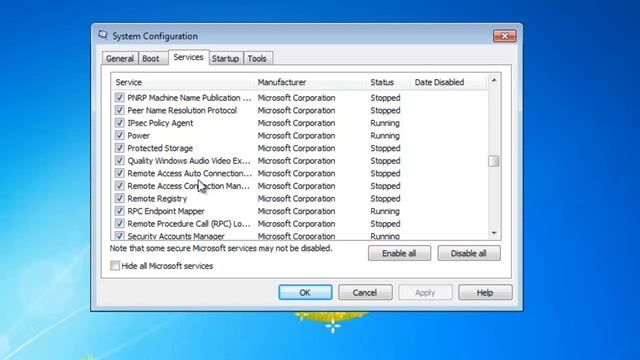The image size is (640, 360).
Task: Switch to the General tab
Action: [120, 58]
